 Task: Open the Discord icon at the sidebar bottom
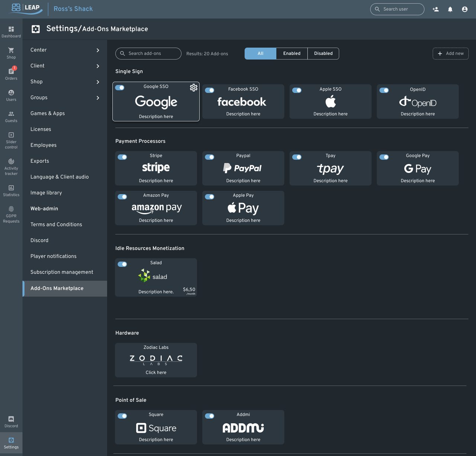point(11,419)
